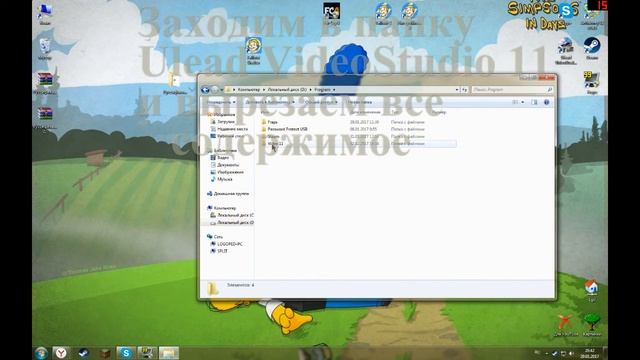Open the 'Общий доступ' toolbar menu
This screenshot has height=360, width=640.
pyautogui.click(x=321, y=102)
